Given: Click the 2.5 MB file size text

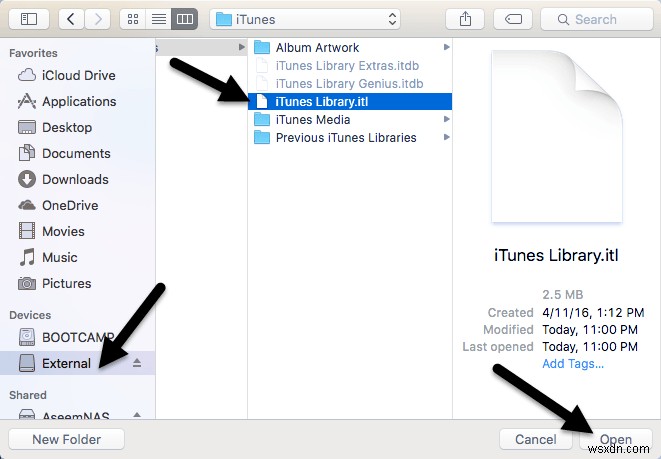Looking at the screenshot, I should click(562, 295).
